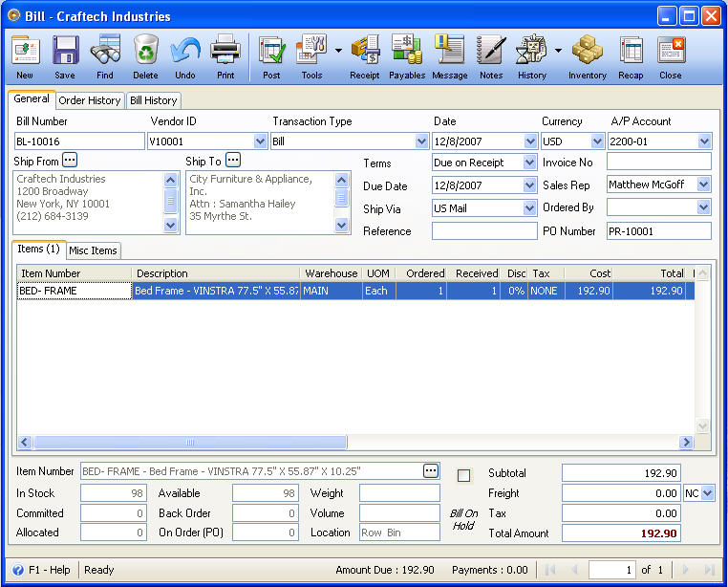Select the Items (1) tab

38,250
